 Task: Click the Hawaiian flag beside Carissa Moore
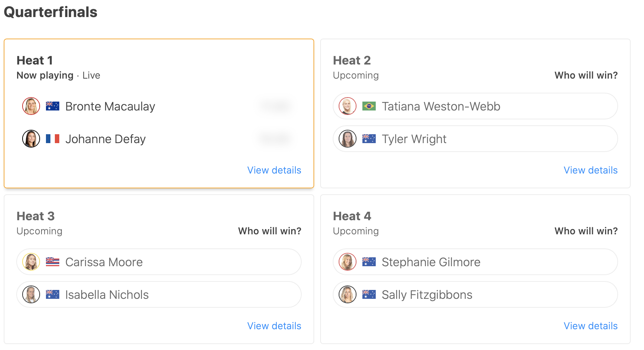pyautogui.click(x=53, y=262)
